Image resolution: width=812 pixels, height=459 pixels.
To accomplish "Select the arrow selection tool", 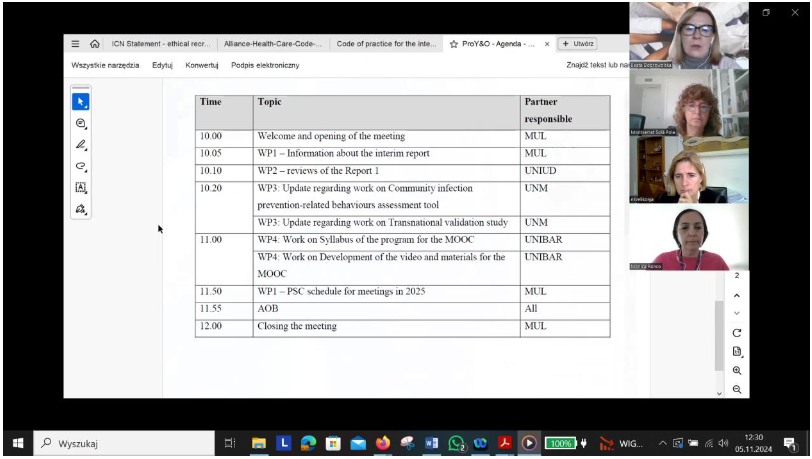I will click(81, 102).
